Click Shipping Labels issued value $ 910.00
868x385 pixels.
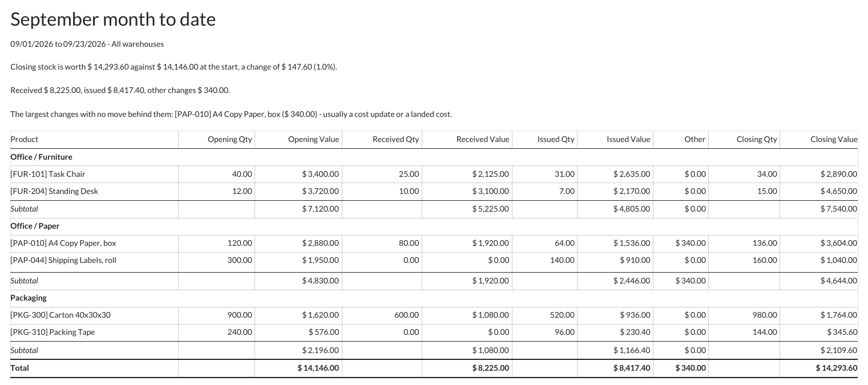[635, 260]
